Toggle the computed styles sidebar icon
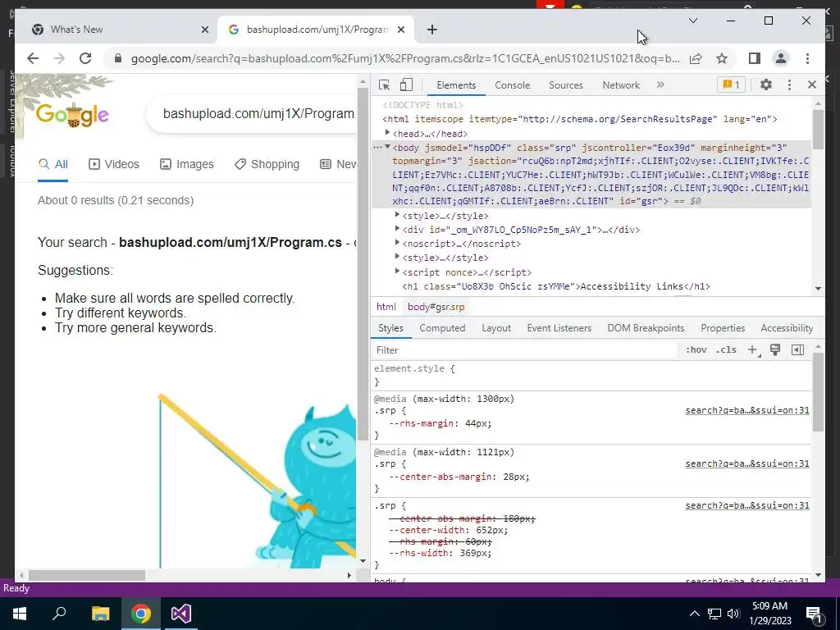840x630 pixels. click(797, 349)
